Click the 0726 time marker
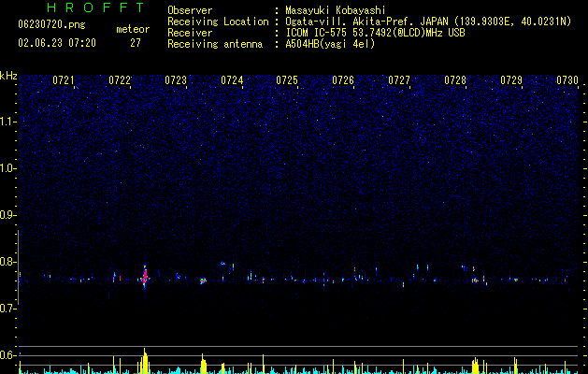The image size is (588, 374). tap(343, 80)
